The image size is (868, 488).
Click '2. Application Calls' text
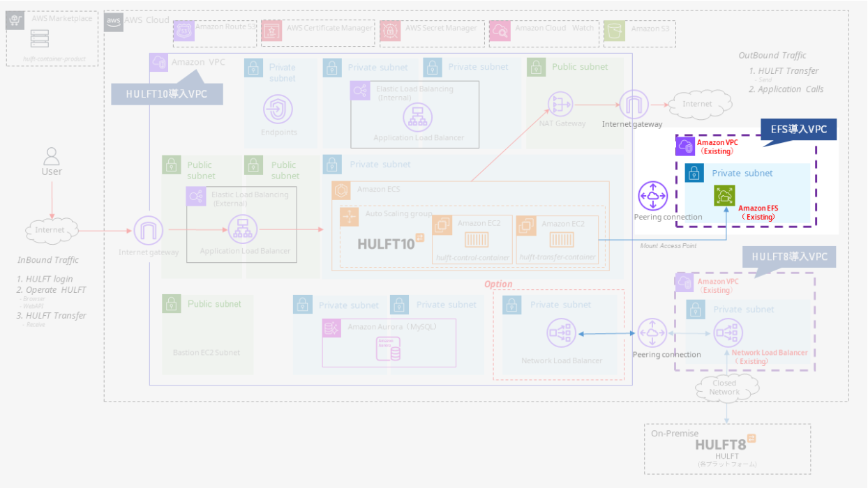coord(786,89)
